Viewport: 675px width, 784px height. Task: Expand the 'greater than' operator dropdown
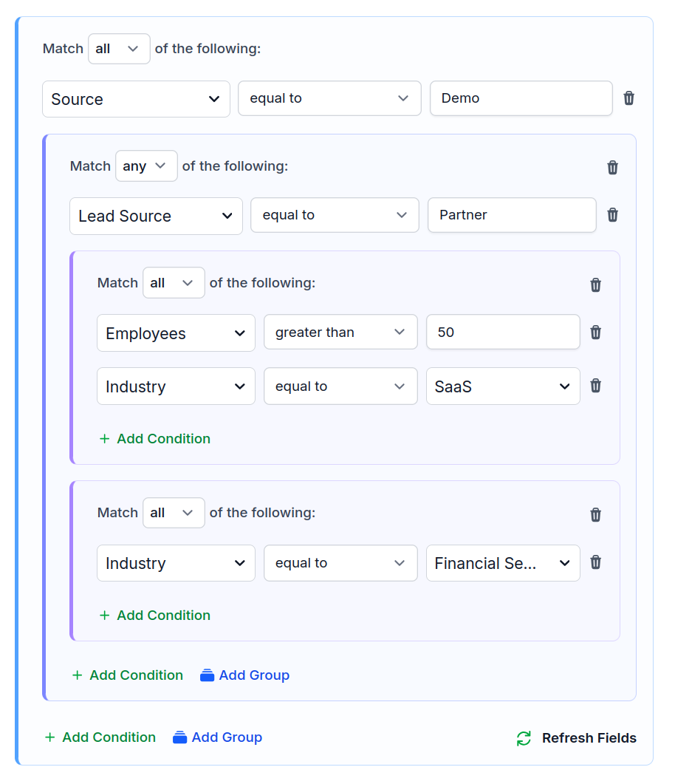pyautogui.click(x=340, y=333)
